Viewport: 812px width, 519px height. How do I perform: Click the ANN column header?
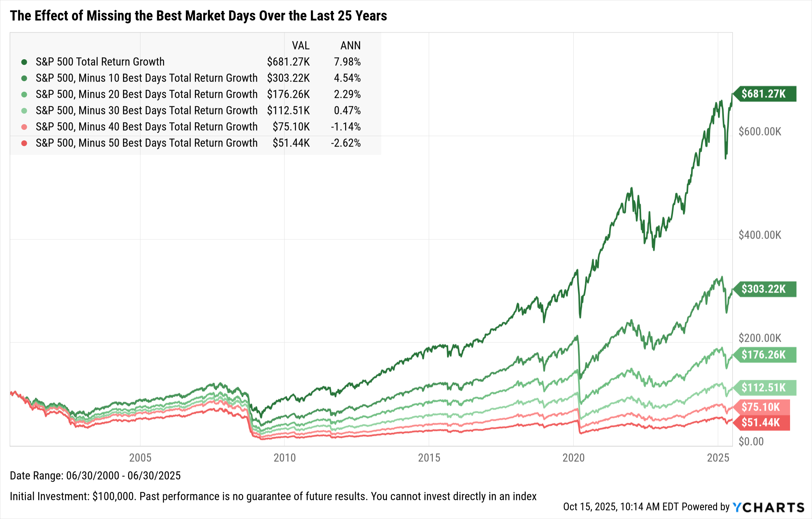click(x=350, y=45)
